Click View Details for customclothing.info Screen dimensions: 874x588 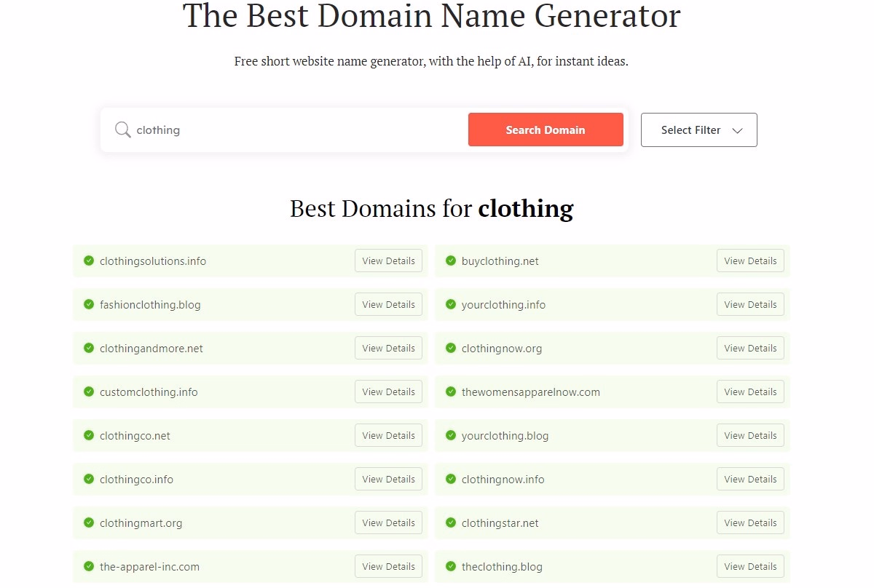[x=388, y=392]
